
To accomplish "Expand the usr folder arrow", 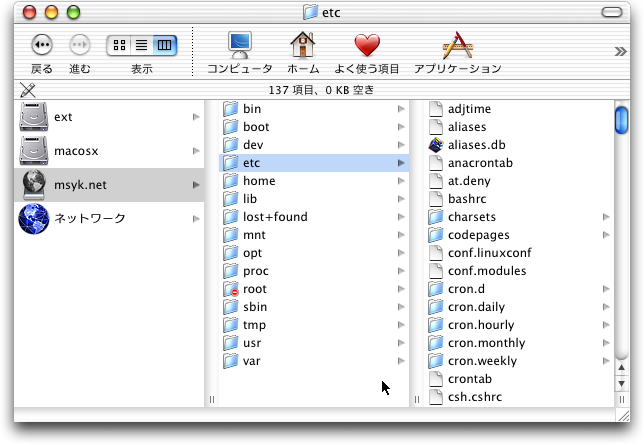I will [x=401, y=343].
